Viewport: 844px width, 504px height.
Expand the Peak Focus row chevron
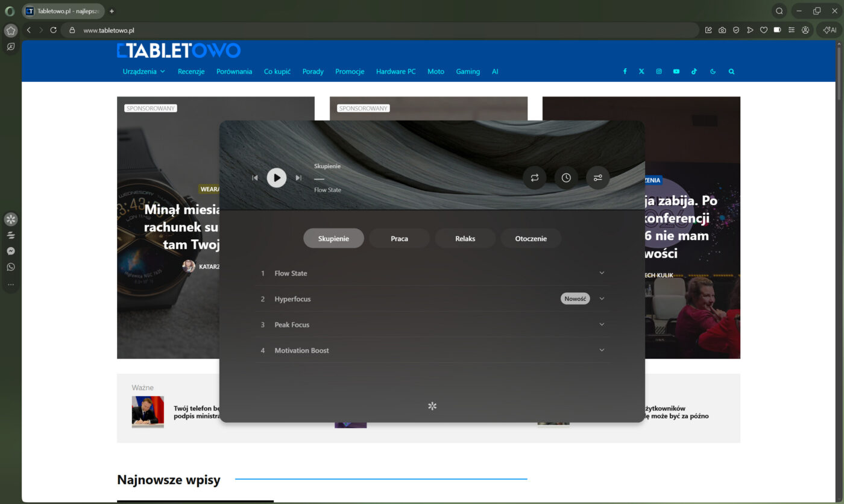point(602,324)
